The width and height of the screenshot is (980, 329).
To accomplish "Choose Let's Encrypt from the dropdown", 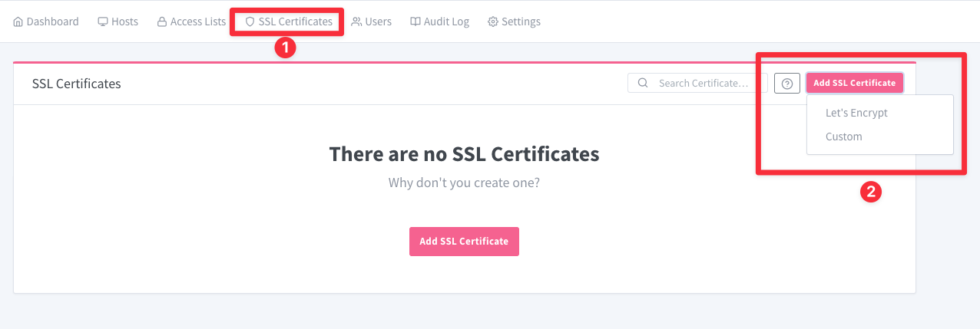I will pyautogui.click(x=856, y=113).
